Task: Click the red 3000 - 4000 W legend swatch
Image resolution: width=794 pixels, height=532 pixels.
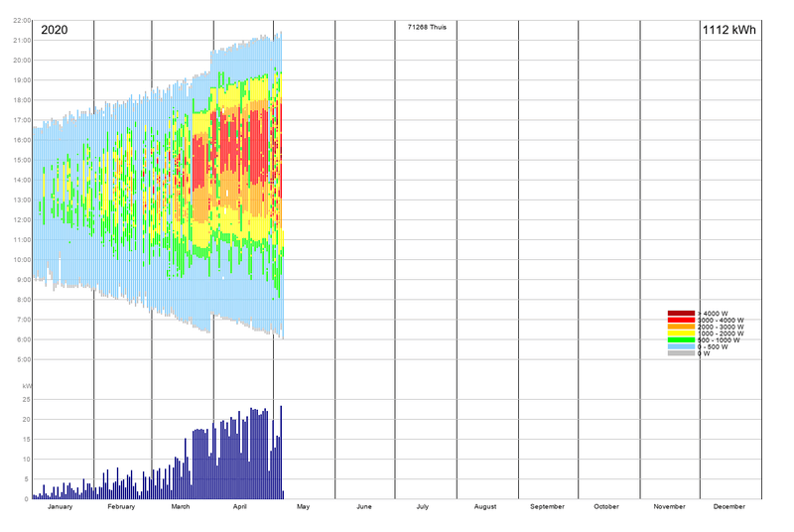Action: click(681, 320)
